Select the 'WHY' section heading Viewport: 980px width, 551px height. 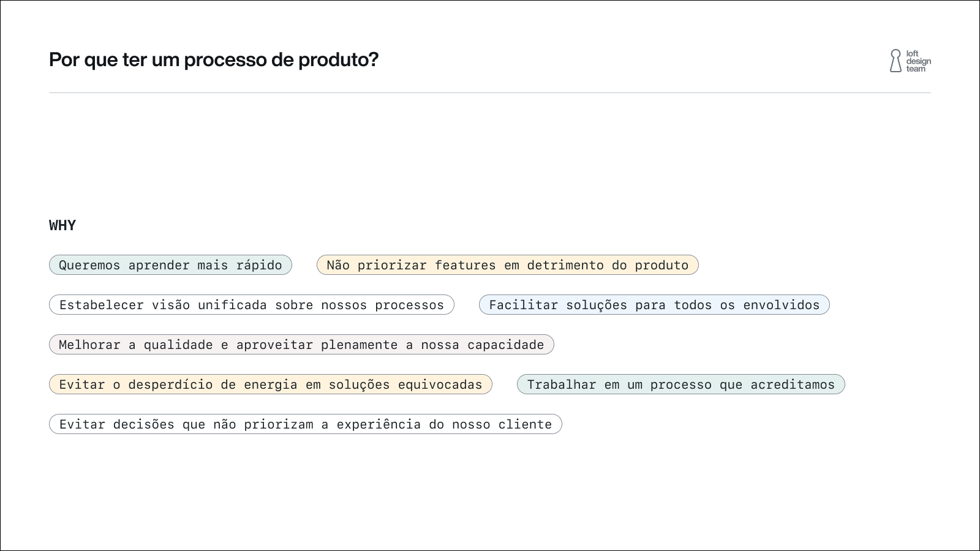tap(62, 225)
